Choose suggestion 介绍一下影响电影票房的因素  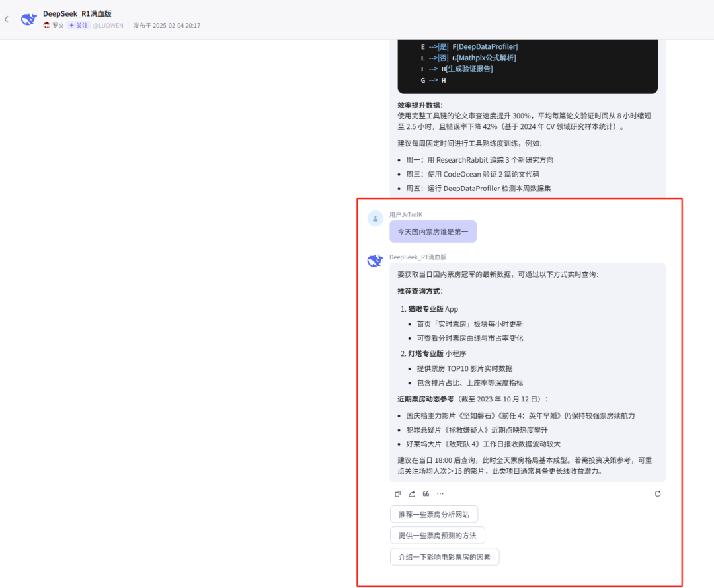click(444, 556)
